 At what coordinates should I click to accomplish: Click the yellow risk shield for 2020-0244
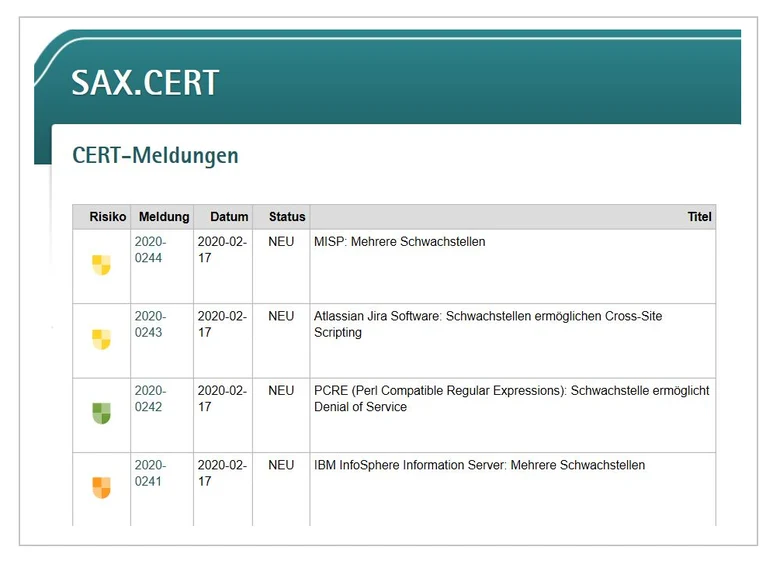(x=101, y=265)
